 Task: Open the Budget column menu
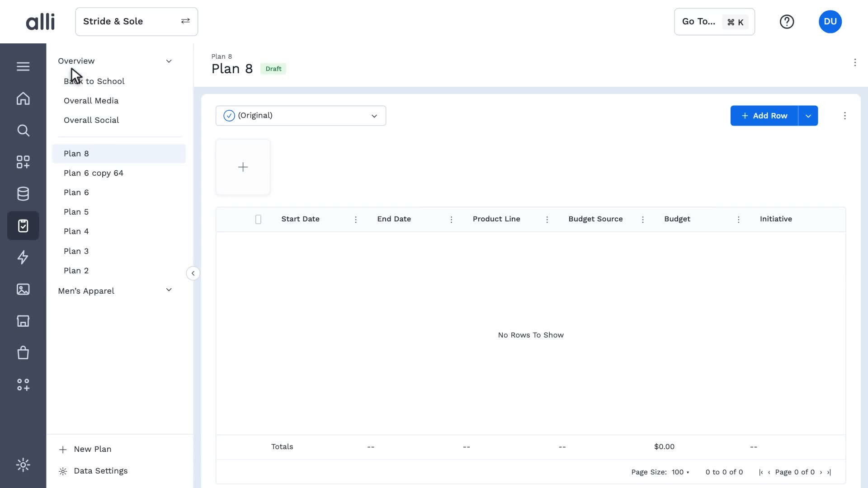tap(739, 220)
